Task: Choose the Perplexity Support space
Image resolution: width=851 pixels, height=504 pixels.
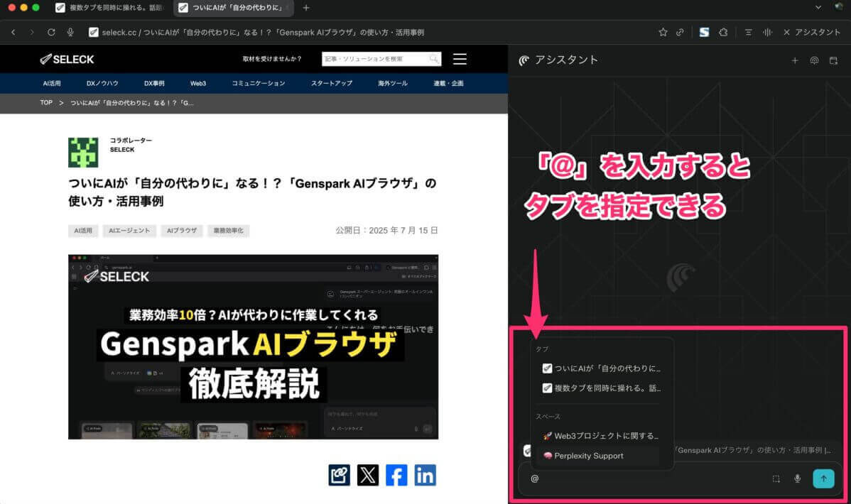Action: point(598,456)
